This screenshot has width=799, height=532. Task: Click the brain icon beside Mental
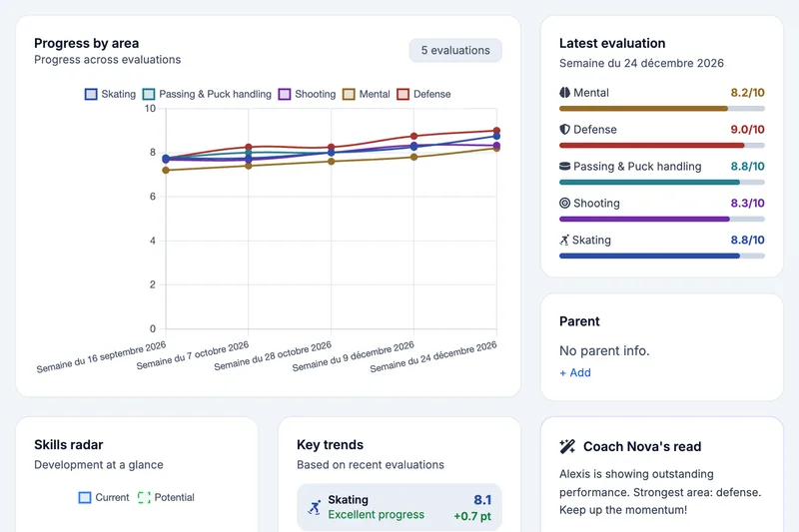pos(564,93)
